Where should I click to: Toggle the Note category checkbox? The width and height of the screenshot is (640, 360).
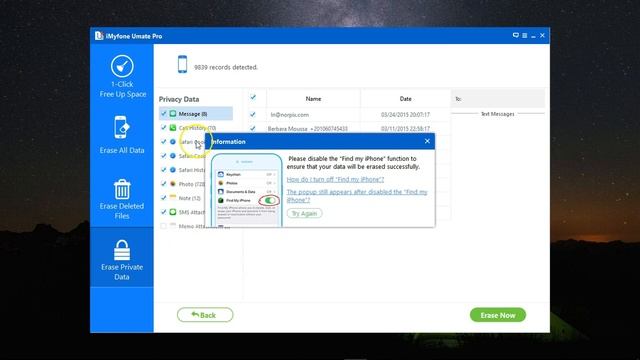(163, 198)
